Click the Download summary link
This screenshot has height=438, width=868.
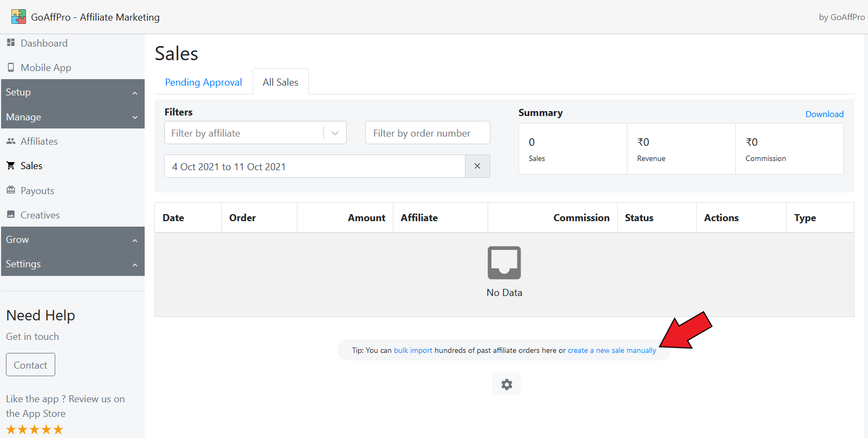824,114
